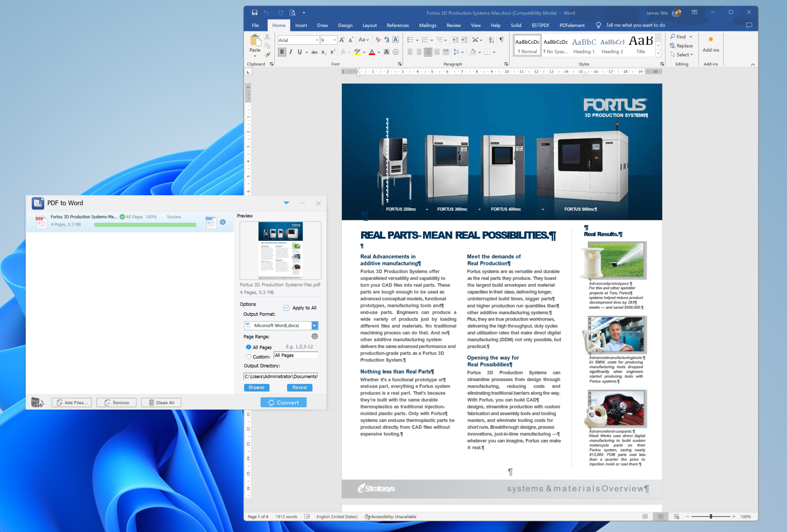Apply Strikethrough formatting
Screen dimensions: 787x532
pos(314,52)
